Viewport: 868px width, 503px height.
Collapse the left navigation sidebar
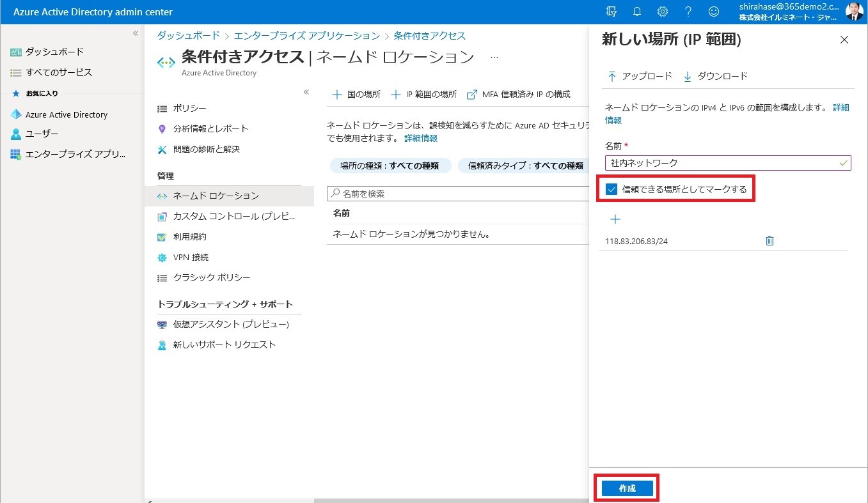coord(136,33)
